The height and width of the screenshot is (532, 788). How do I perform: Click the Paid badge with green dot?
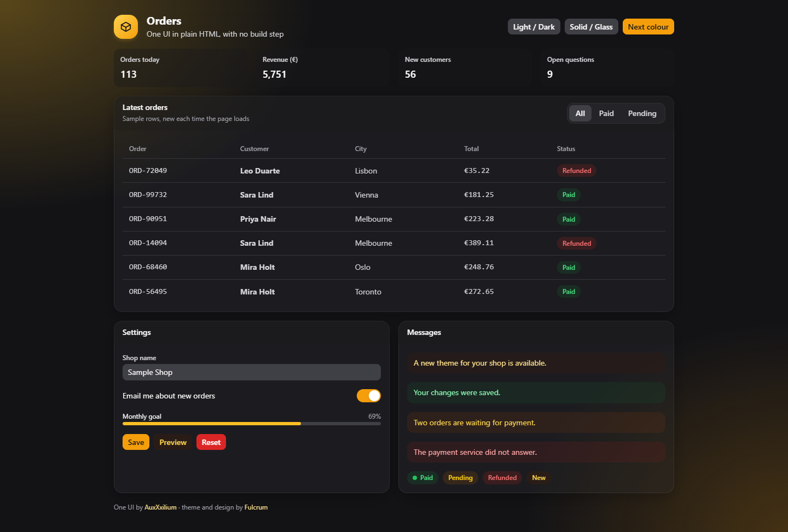point(422,478)
